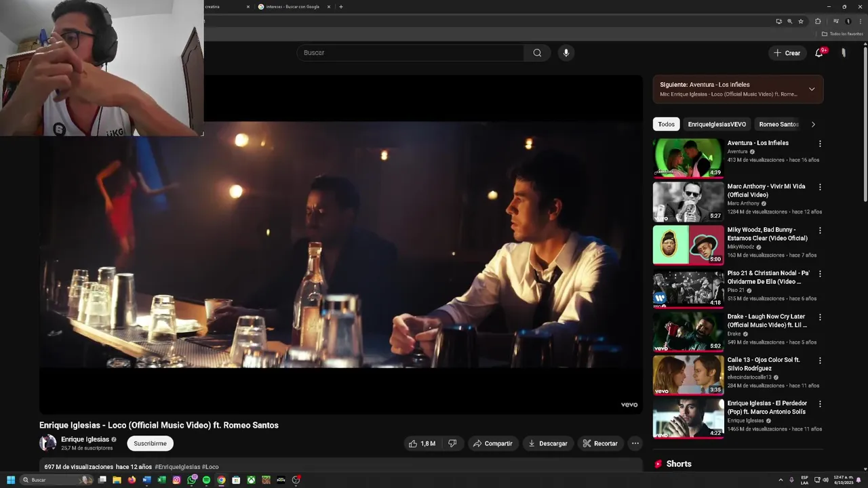Open options for Miky Woodz Estamos Clear
The image size is (868, 488).
(820, 230)
